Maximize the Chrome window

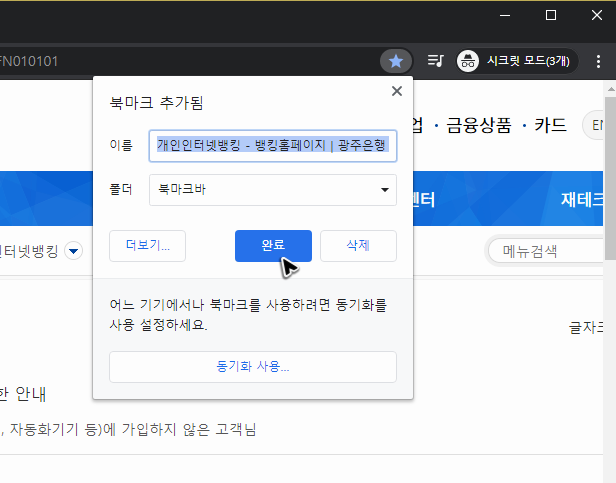coord(551,15)
